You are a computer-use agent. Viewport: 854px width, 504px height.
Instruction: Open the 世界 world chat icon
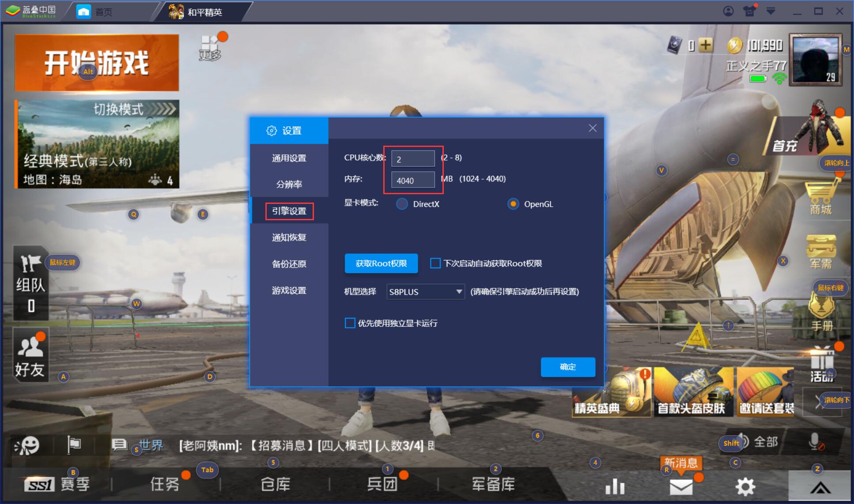pyautogui.click(x=138, y=445)
